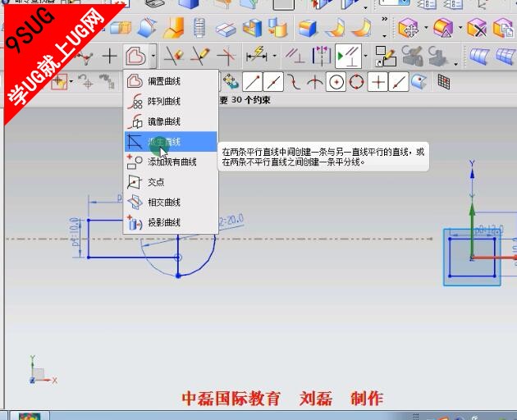Click the grey alternate solution shapes icon
The image size is (517, 420).
pos(106,81)
